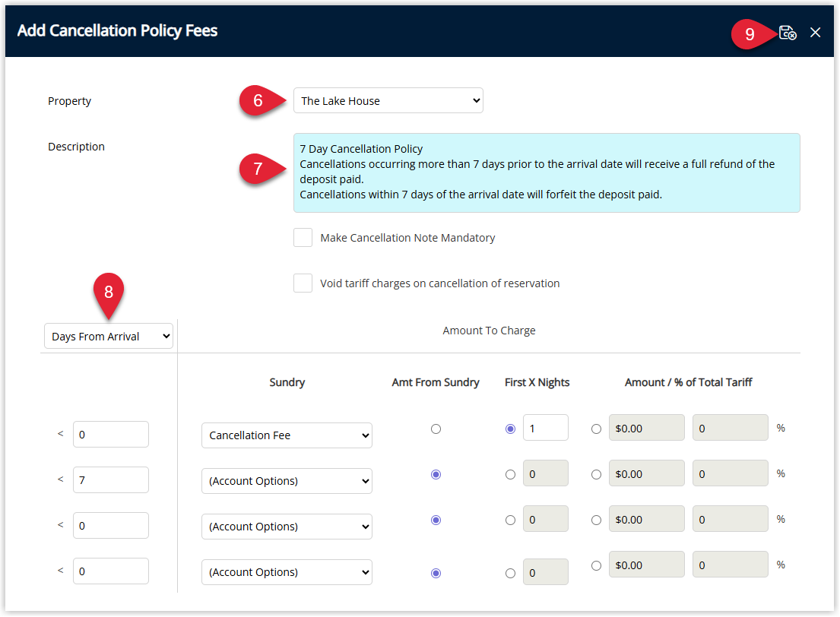Click the Sundry column header
This screenshot has height=617, width=840.
click(287, 382)
